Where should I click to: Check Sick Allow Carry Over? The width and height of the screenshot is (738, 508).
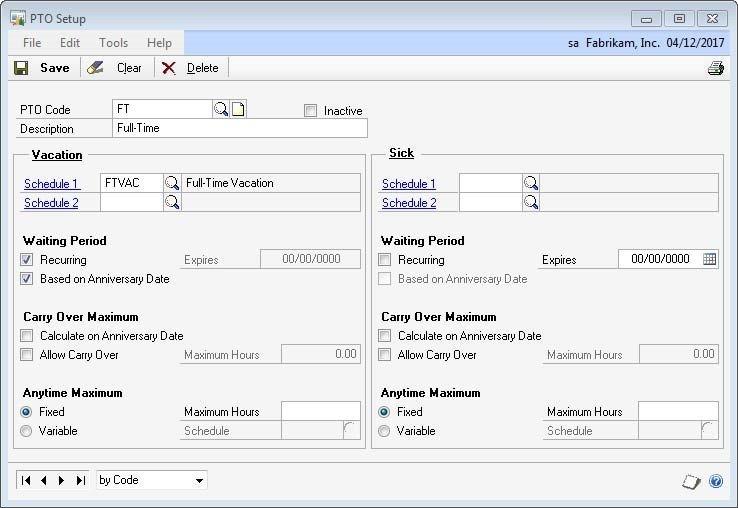coord(385,355)
